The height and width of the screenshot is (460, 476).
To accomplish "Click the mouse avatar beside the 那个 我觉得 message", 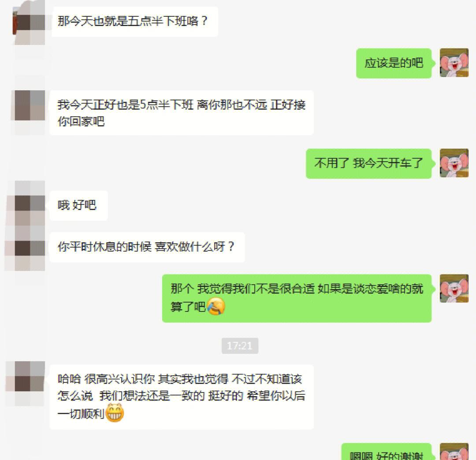I will (x=454, y=288).
